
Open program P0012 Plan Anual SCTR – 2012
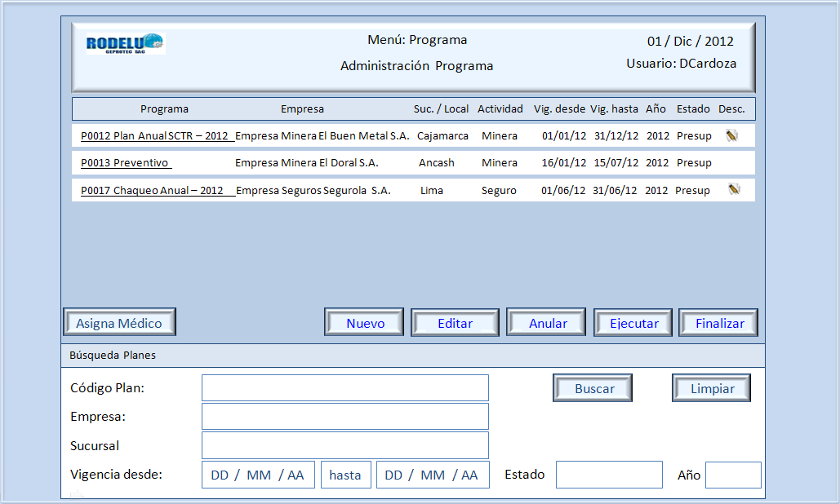point(158,136)
